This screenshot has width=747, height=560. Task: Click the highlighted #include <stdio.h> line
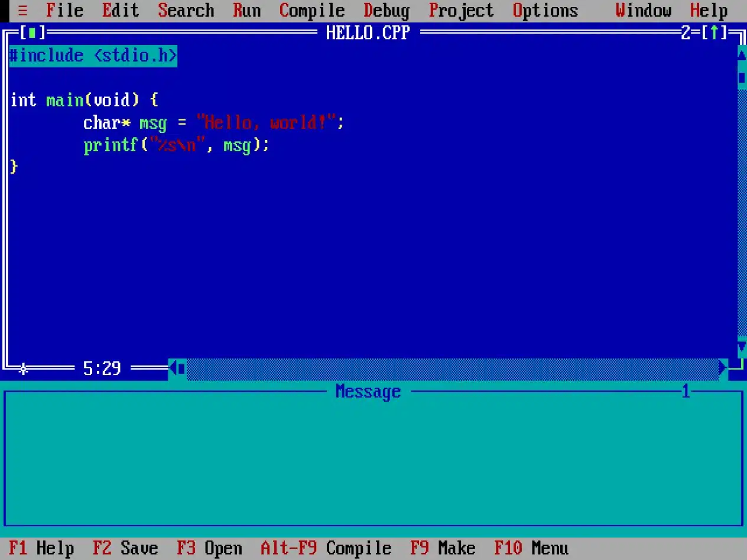(93, 56)
